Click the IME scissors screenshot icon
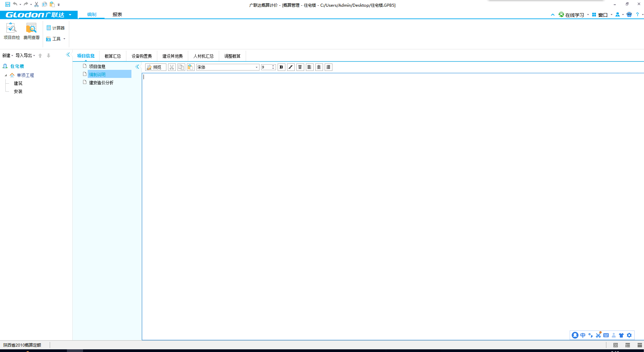This screenshot has width=644, height=352. click(598, 335)
